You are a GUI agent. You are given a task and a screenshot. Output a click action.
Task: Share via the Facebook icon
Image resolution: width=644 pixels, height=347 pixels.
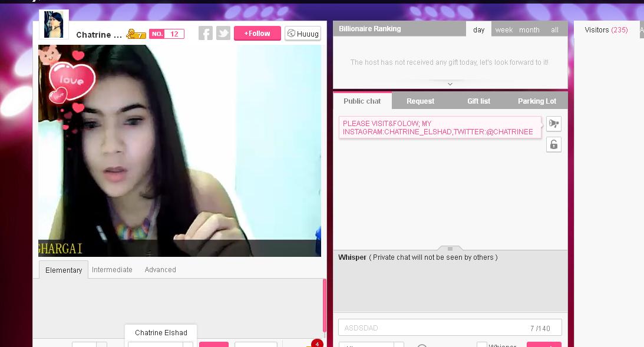pos(206,33)
